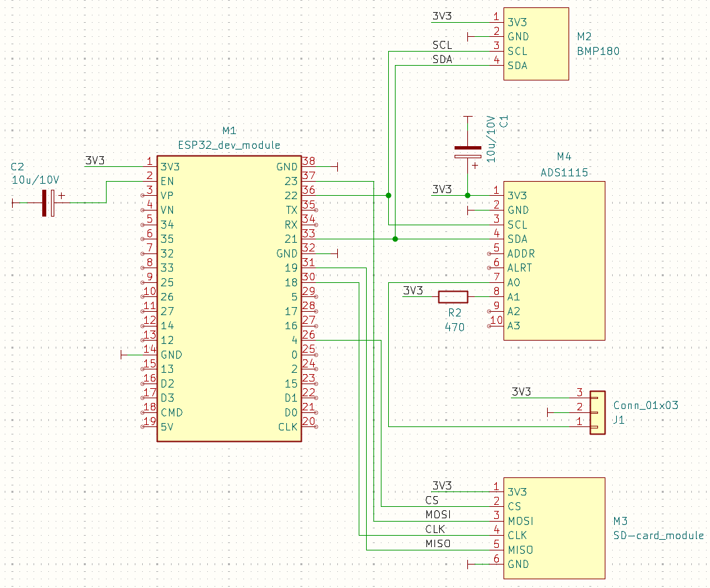Select the CS net label
Image resolution: width=710 pixels, height=588 pixels.
click(432, 500)
